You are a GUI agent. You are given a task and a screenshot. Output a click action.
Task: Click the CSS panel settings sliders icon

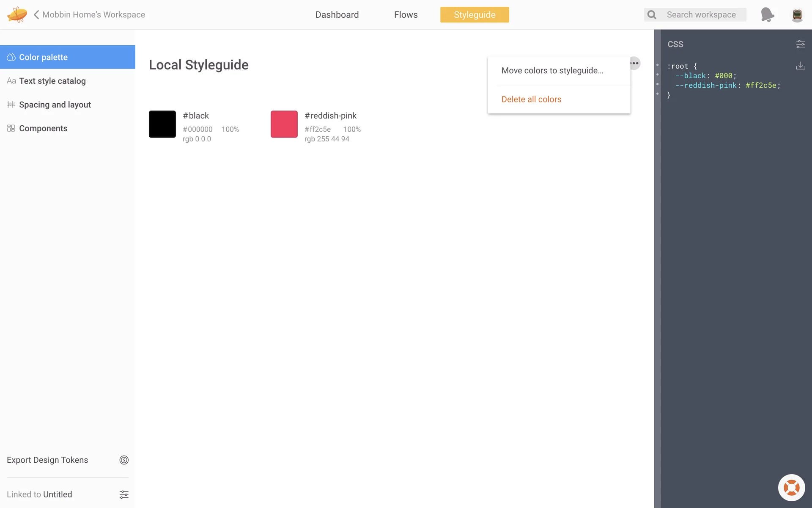tap(800, 44)
